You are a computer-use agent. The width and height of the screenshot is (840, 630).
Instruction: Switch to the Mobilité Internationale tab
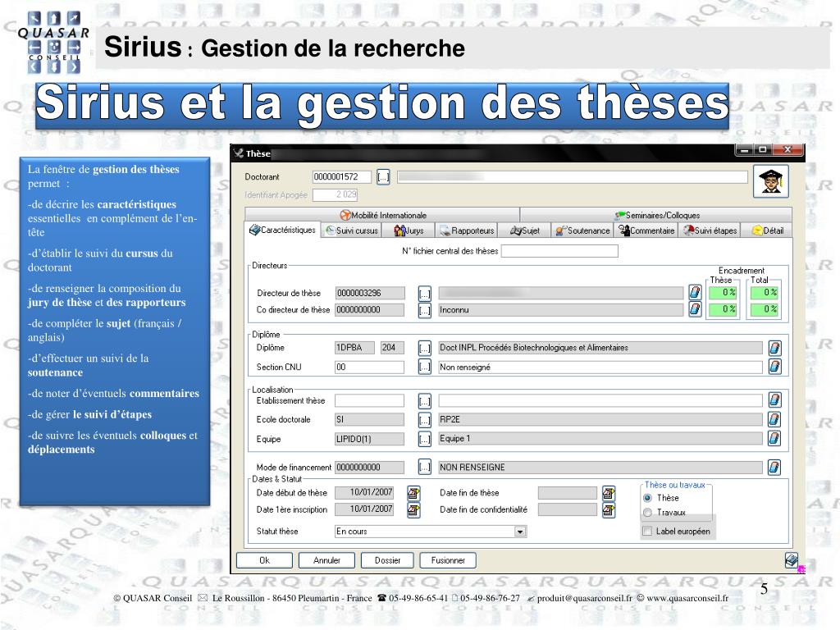click(383, 215)
